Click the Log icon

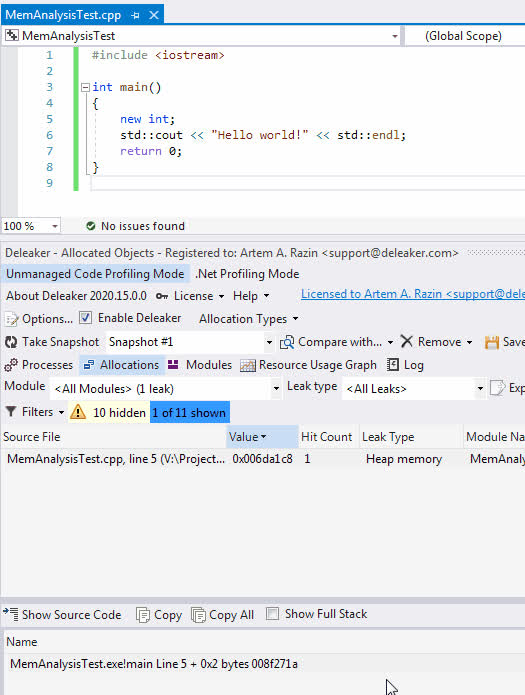point(392,365)
